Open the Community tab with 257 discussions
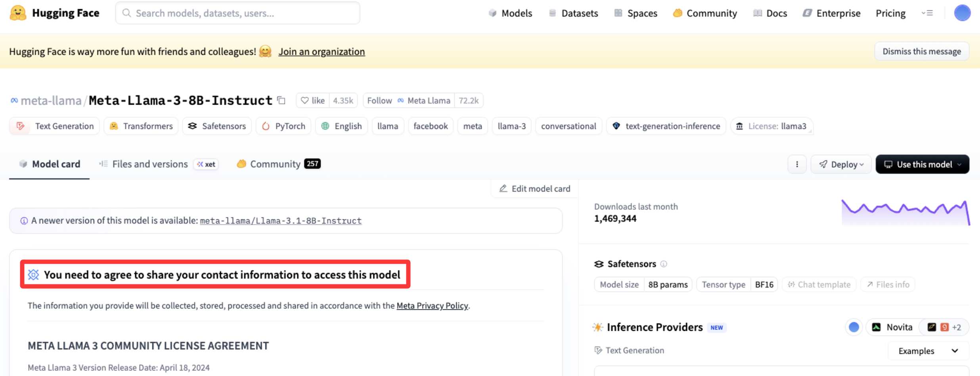The image size is (980, 376). click(279, 164)
